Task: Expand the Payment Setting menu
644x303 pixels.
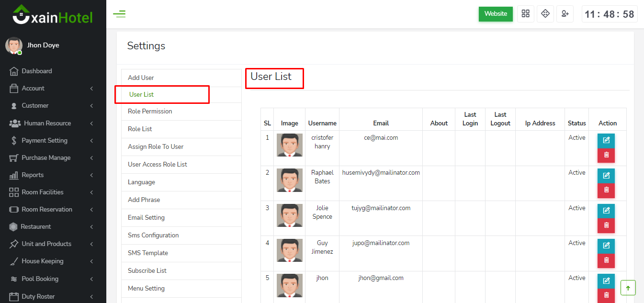Action: click(x=45, y=140)
